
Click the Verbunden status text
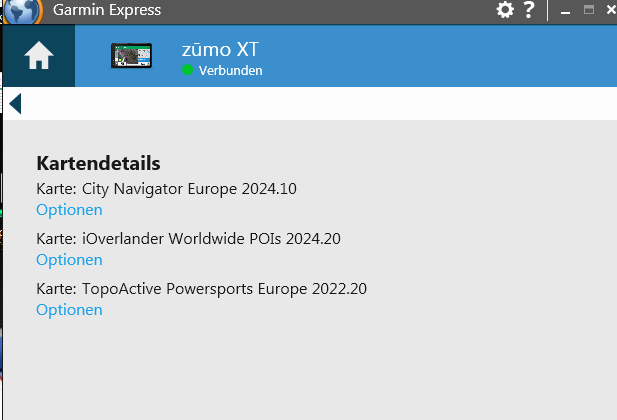pyautogui.click(x=230, y=71)
